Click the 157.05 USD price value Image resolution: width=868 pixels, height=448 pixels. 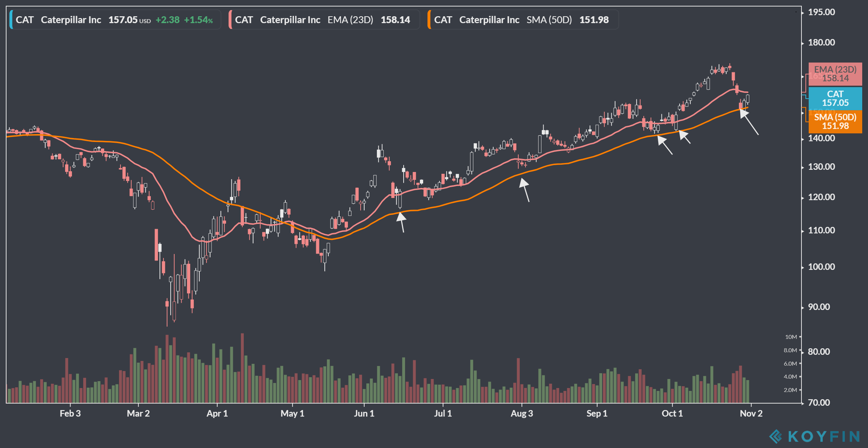pos(129,20)
